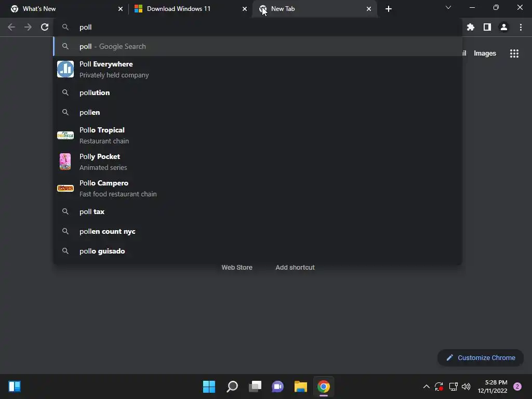Image resolution: width=532 pixels, height=399 pixels.
Task: Open taskbar Search magnifier
Action: 232,387
